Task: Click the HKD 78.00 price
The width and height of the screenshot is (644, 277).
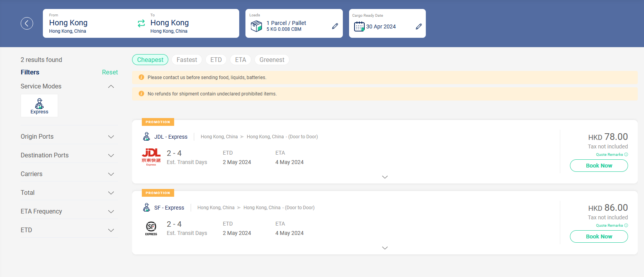Action: 608,137
